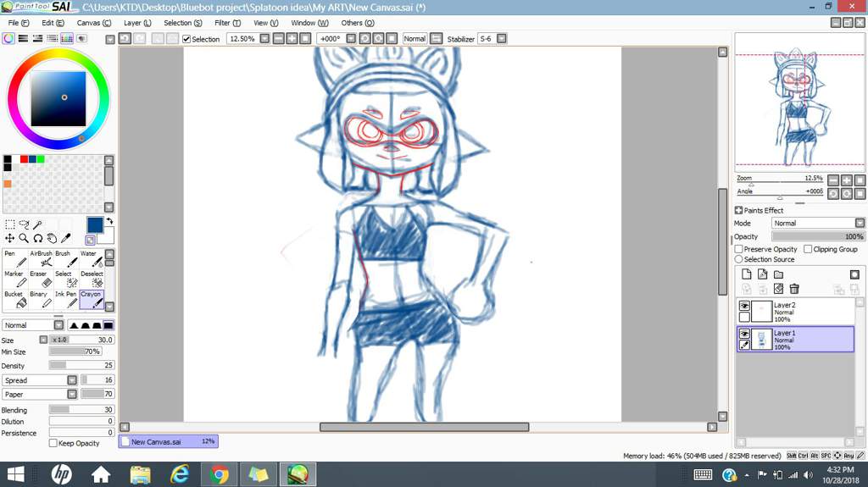Image resolution: width=868 pixels, height=487 pixels.
Task: Open the Edit menu
Action: tap(53, 23)
